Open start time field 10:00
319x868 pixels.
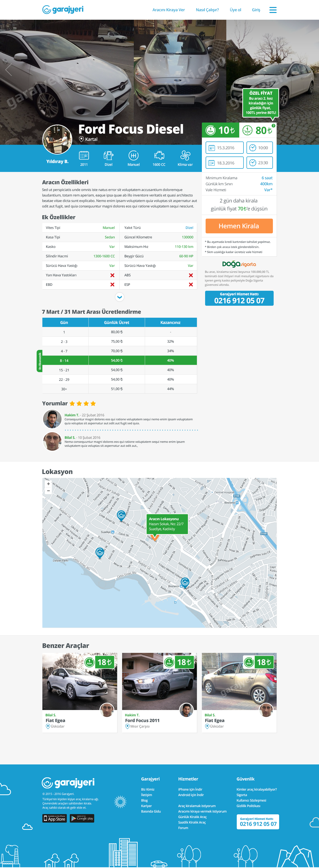[x=259, y=147]
